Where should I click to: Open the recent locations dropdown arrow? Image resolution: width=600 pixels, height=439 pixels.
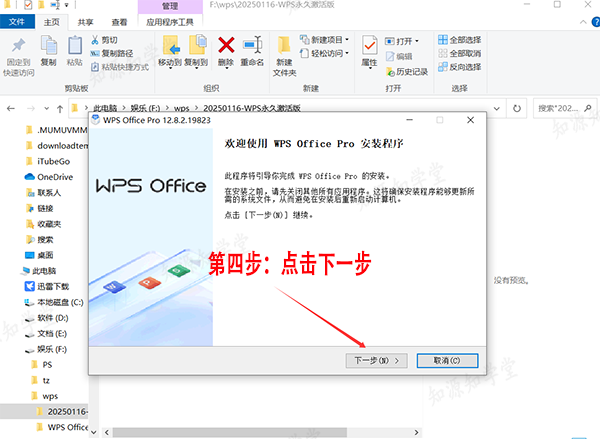[46, 109]
